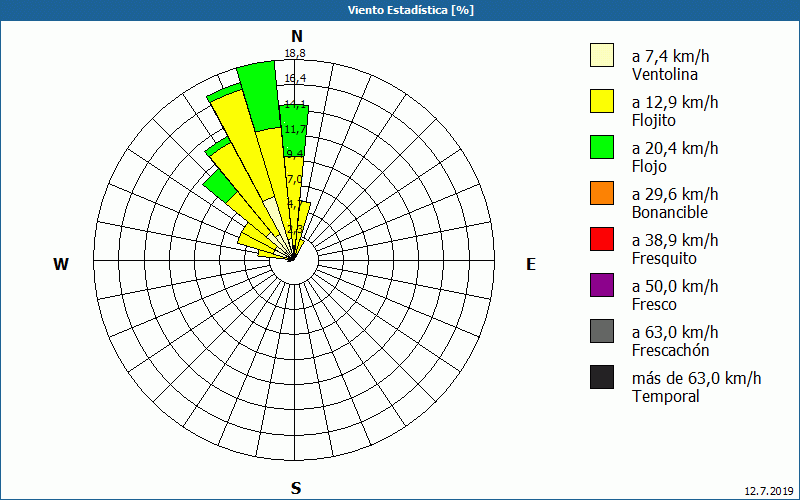
Task: Click the purple Fresco color swatch
Action: tap(602, 285)
